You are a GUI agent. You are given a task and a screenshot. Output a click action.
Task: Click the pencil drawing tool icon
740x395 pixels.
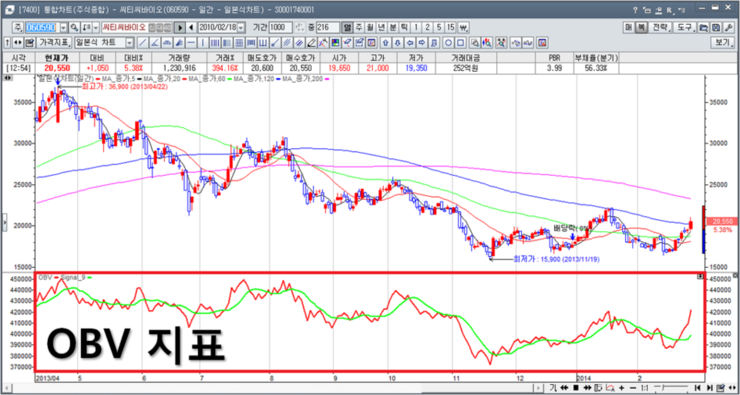point(311,43)
